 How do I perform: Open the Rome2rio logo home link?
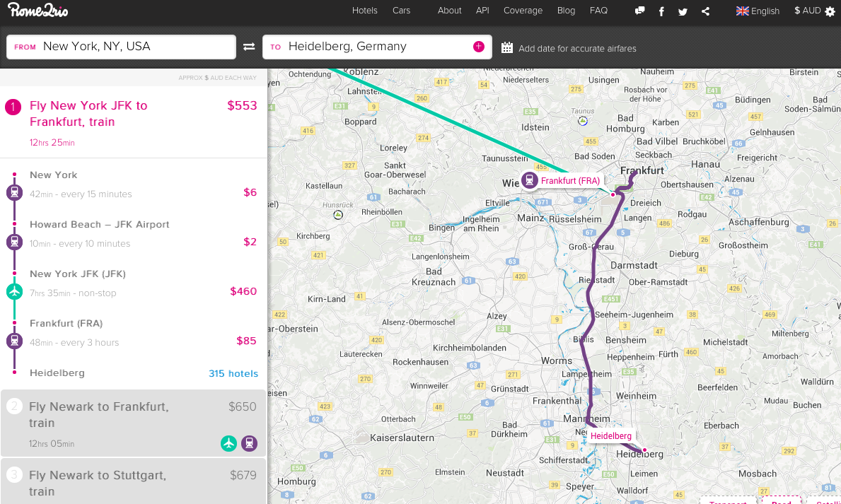(x=37, y=10)
